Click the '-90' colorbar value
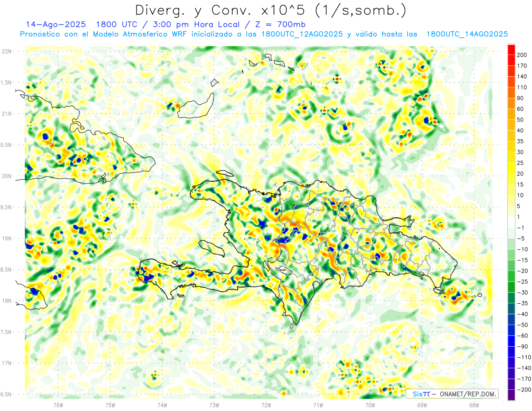 click(x=523, y=347)
